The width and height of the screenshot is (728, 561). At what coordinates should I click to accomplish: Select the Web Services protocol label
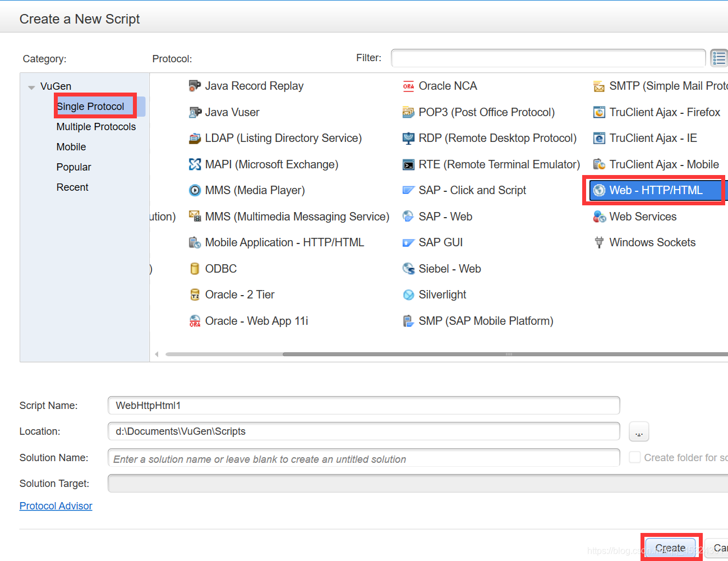[643, 217]
